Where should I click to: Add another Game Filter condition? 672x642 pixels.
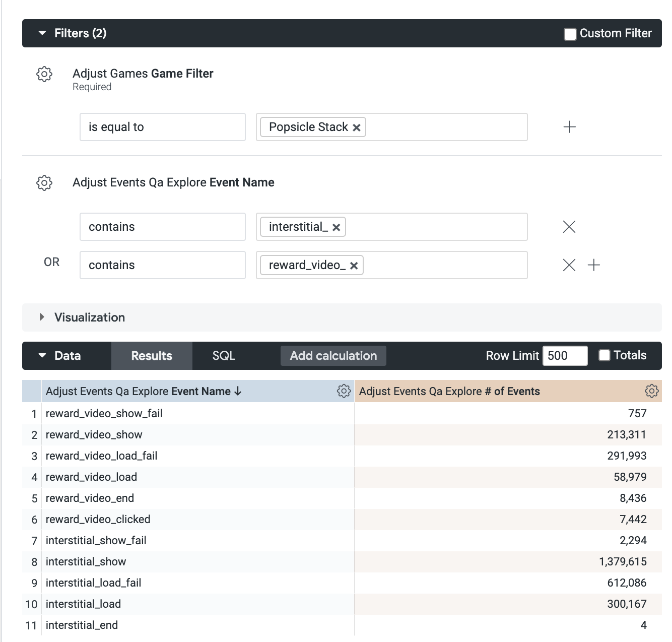coord(569,127)
